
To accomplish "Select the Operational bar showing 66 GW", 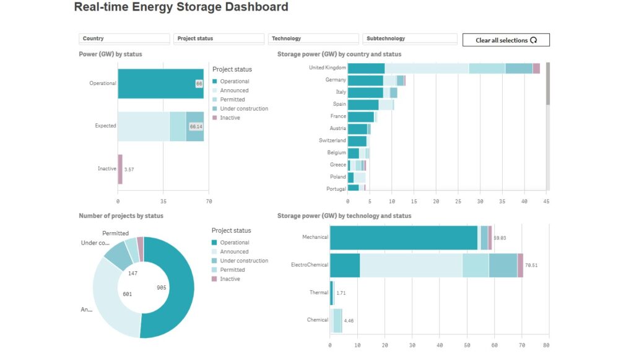I will tap(158, 84).
